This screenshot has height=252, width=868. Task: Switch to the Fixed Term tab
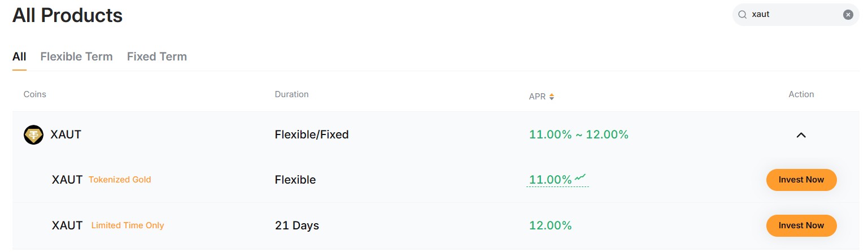tap(156, 57)
